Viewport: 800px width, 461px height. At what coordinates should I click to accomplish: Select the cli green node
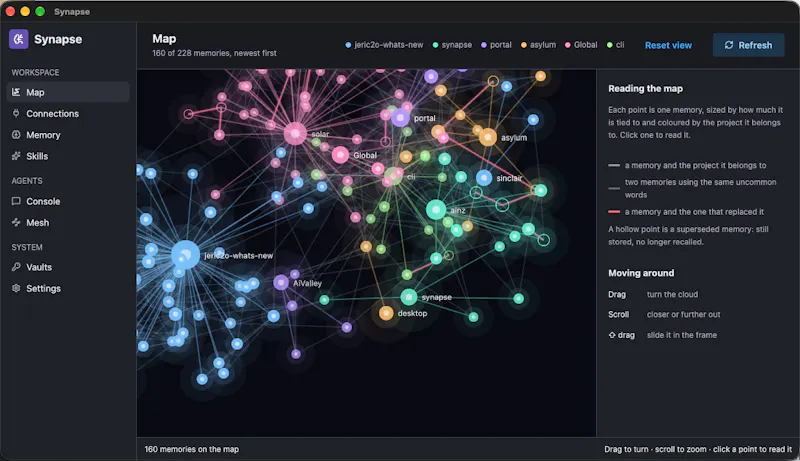pos(393,176)
